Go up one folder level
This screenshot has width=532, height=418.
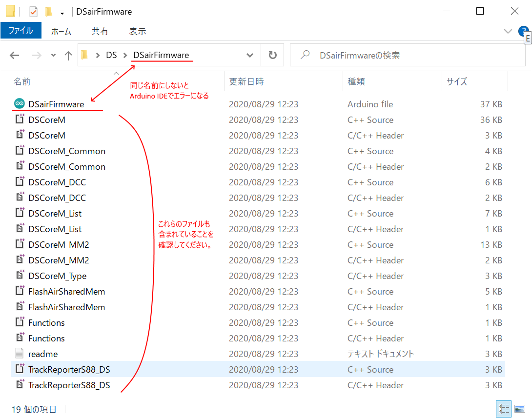click(68, 55)
